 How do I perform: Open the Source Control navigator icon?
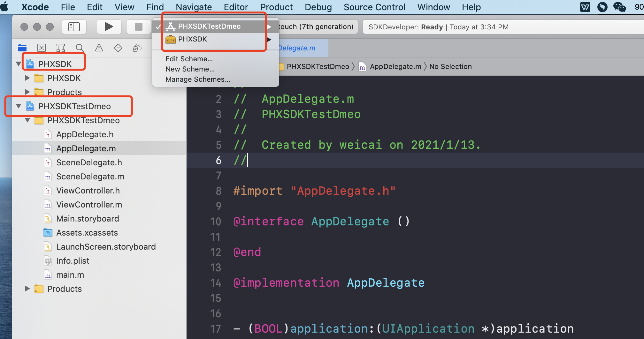pyautogui.click(x=42, y=48)
